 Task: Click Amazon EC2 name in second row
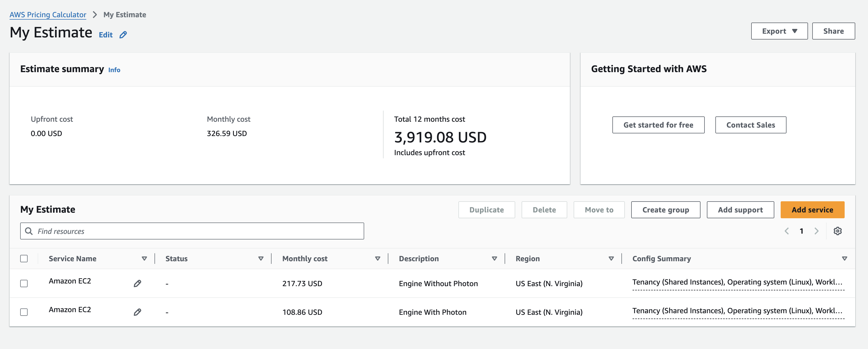tap(70, 310)
